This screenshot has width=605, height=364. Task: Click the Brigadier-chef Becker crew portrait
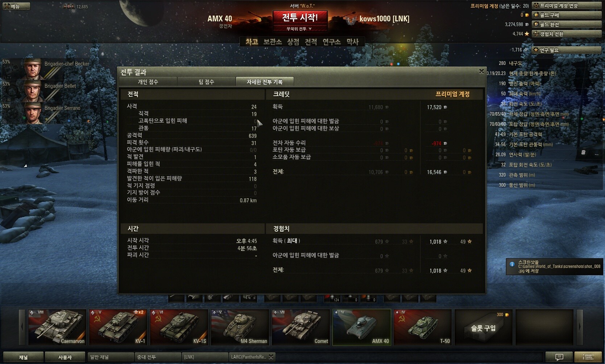(x=33, y=69)
